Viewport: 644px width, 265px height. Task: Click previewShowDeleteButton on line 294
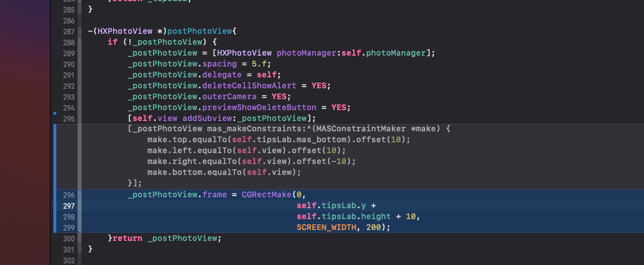[260, 108]
